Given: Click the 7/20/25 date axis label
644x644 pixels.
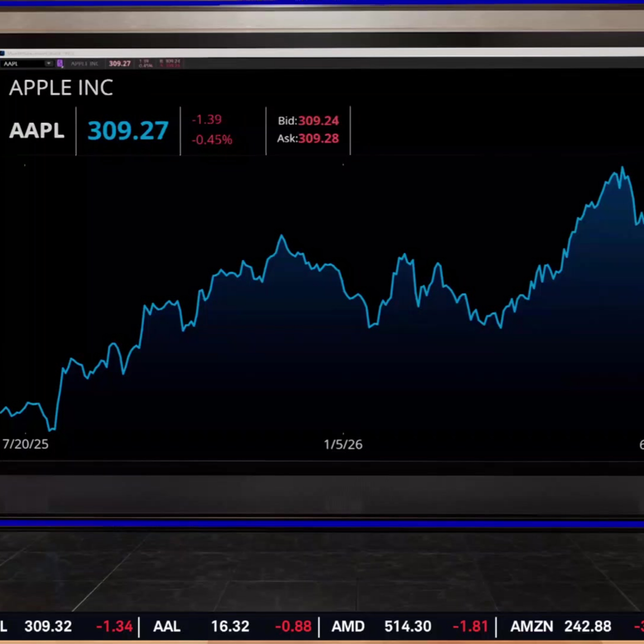Looking at the screenshot, I should (x=25, y=444).
